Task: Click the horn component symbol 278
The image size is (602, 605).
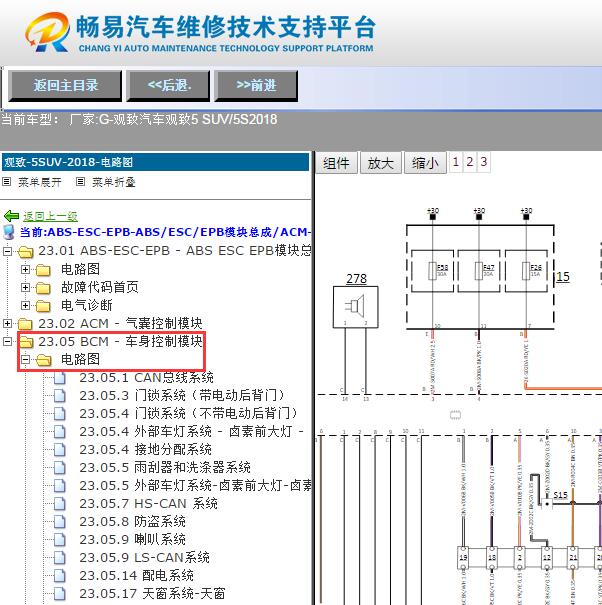Action: (355, 307)
